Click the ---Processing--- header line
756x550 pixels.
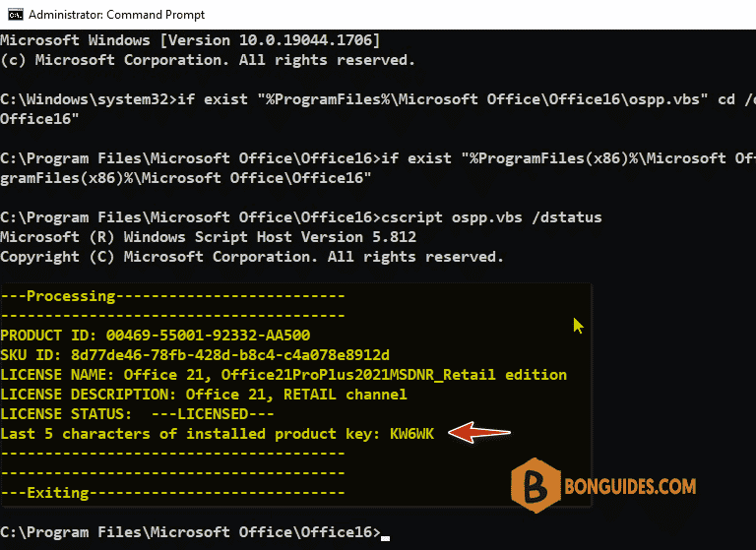tap(172, 296)
